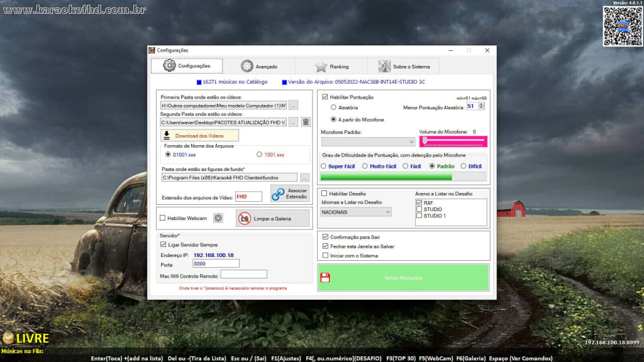
Task: Click the Download dos Vídeos button
Action: point(199,135)
